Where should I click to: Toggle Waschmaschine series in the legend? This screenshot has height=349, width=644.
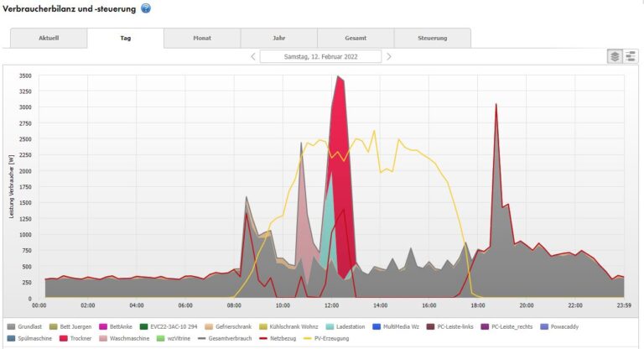(129, 338)
